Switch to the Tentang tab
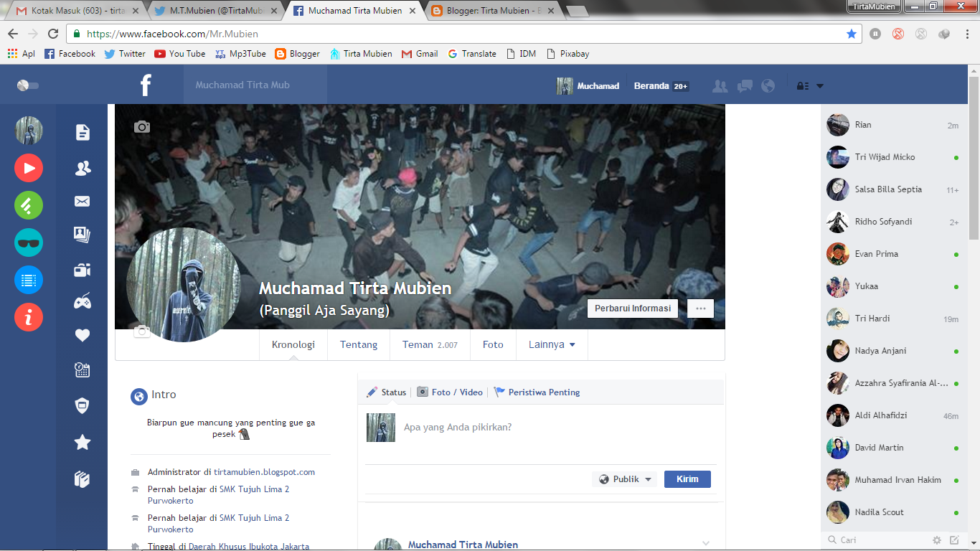980x551 pixels. [x=358, y=344]
